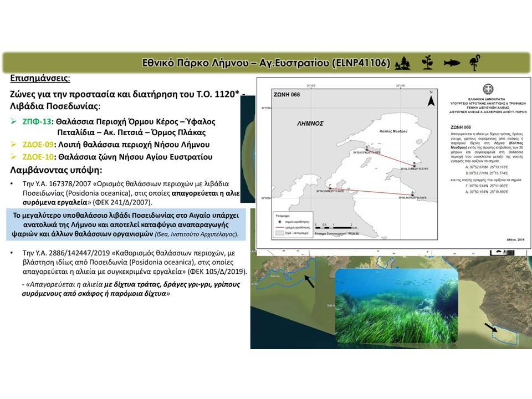Click the 'ΕΛΛΗΝΙΚΗ ΔΗΜΟΚΡΑΤΙΑ' ministry header text

[488, 99]
